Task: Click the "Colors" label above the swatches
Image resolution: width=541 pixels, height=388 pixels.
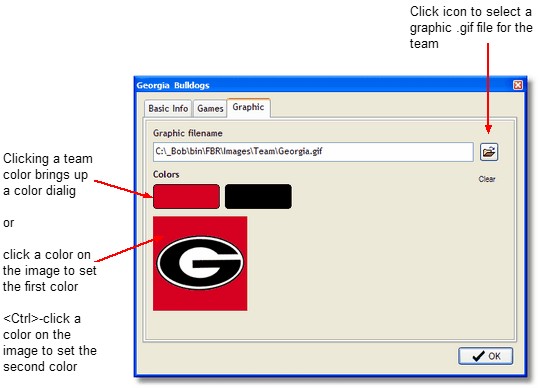Action: [166, 175]
